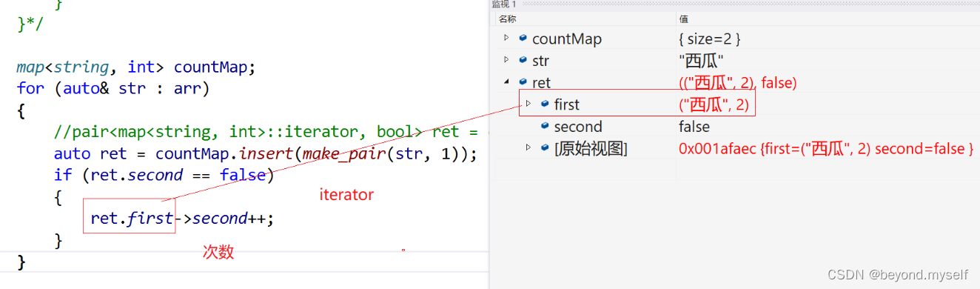
Task: Click the second value false cell
Action: [x=694, y=127]
